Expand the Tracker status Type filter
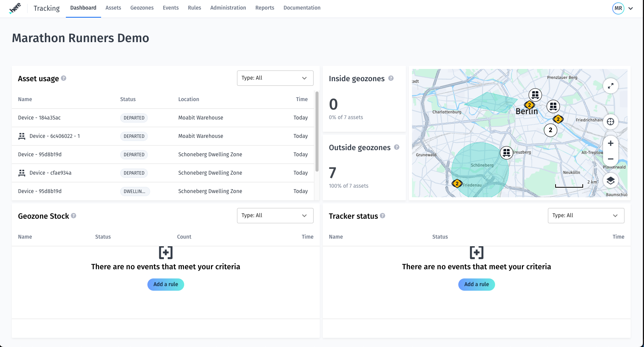Image resolution: width=644 pixels, height=347 pixels. (x=586, y=215)
